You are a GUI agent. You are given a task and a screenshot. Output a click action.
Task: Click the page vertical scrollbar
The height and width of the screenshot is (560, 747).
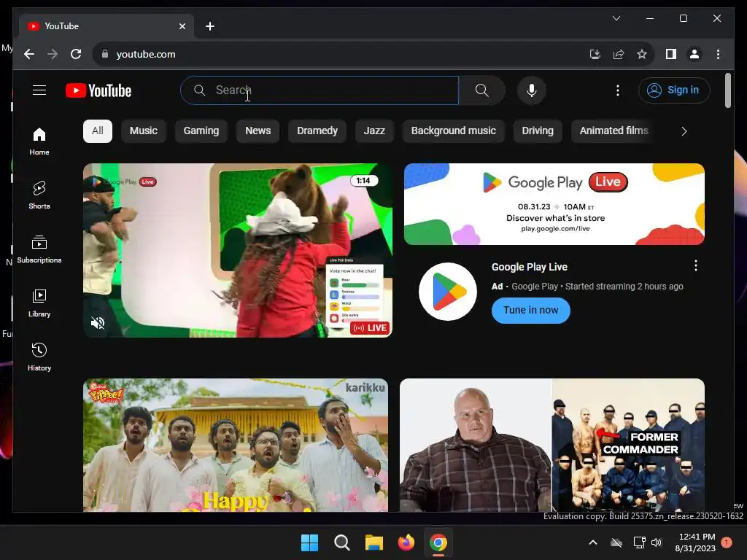pyautogui.click(x=727, y=90)
